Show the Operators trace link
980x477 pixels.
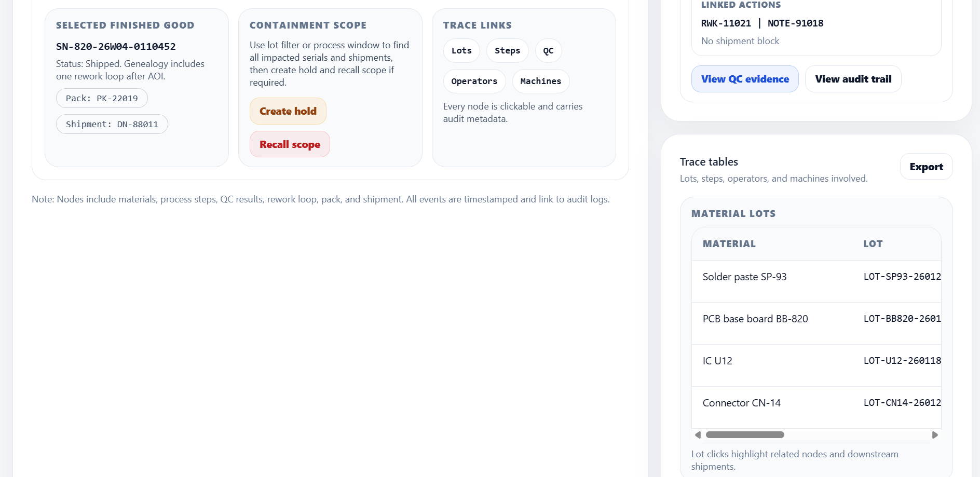(474, 81)
